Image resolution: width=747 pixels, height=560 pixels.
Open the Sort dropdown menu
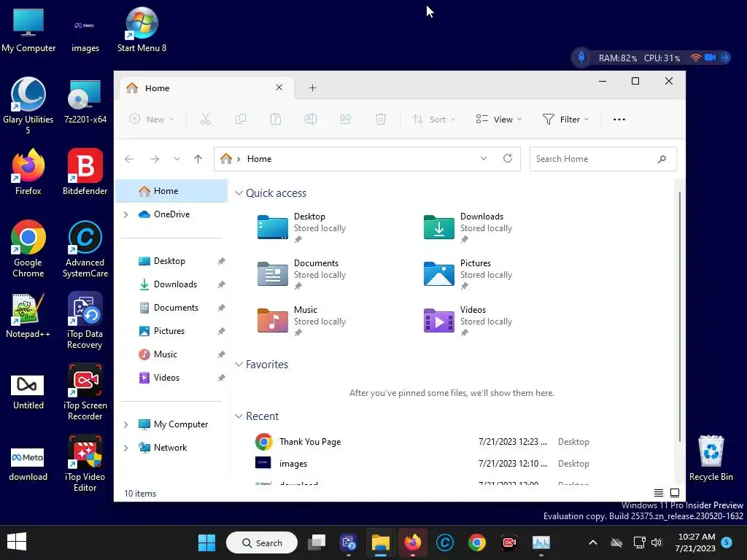[433, 119]
